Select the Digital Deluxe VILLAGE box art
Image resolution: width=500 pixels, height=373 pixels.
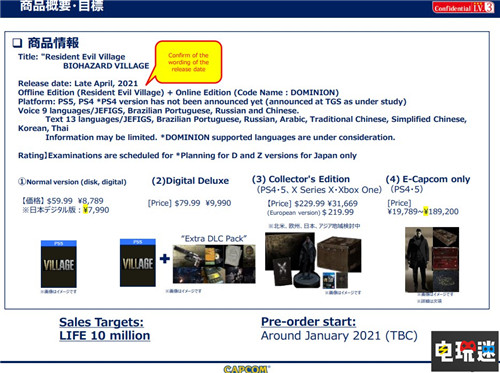[x=138, y=262]
